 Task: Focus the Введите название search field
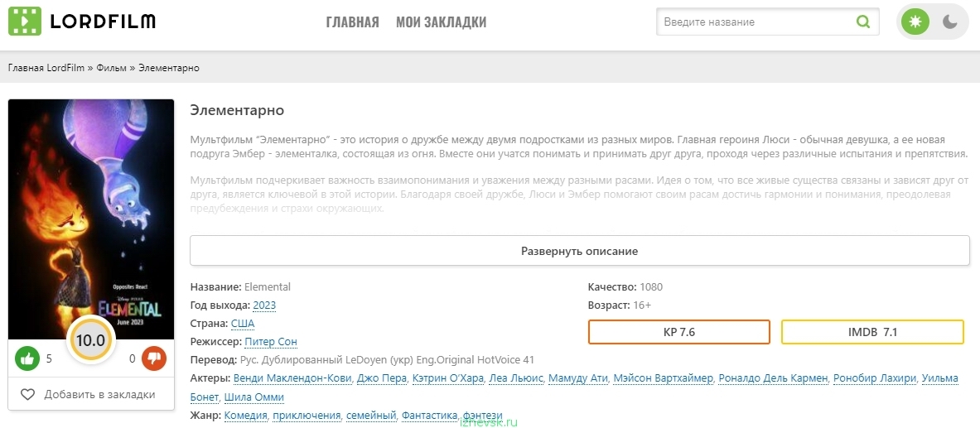(767, 22)
